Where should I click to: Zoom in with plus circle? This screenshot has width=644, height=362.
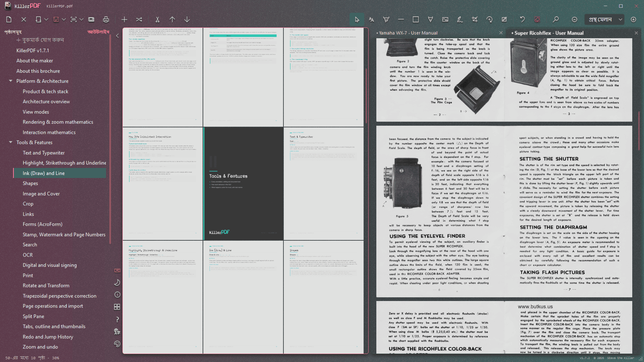[633, 19]
